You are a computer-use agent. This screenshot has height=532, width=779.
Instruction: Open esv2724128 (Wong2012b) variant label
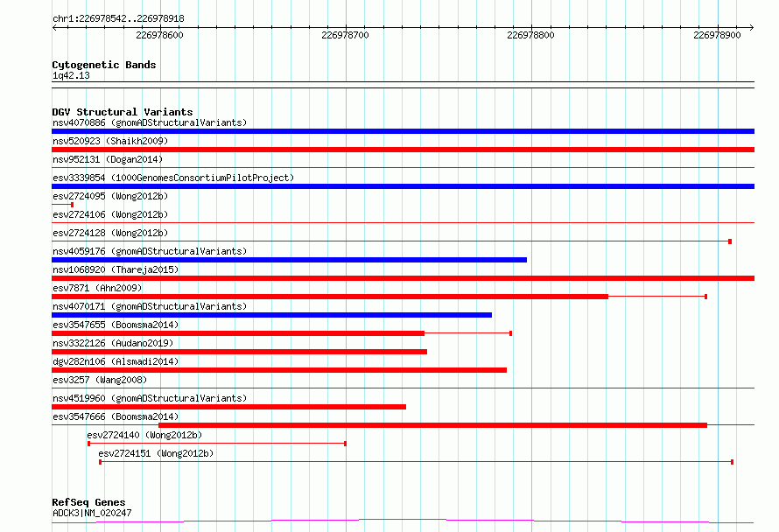110,233
